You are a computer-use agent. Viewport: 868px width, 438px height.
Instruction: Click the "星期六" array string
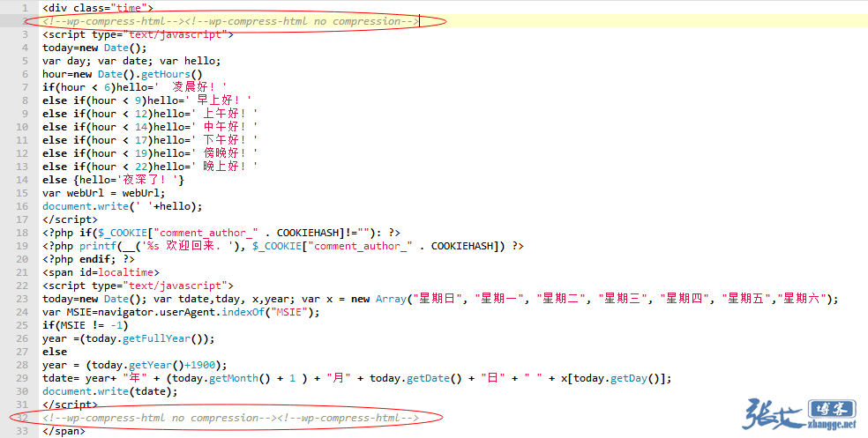(x=807, y=299)
